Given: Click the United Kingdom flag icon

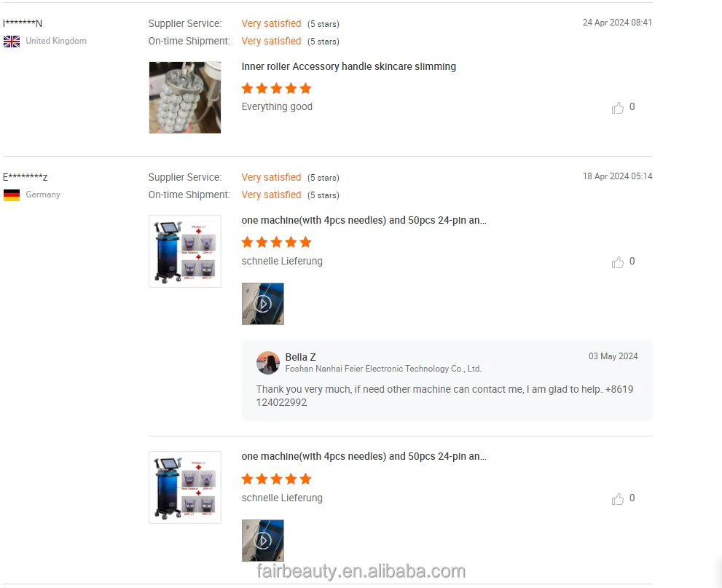Looking at the screenshot, I should tap(12, 42).
